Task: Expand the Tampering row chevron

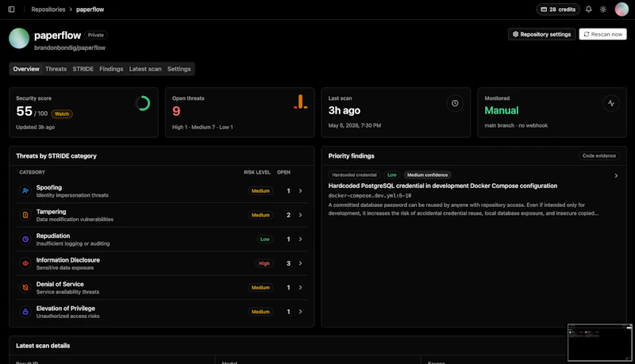Action: 301,215
